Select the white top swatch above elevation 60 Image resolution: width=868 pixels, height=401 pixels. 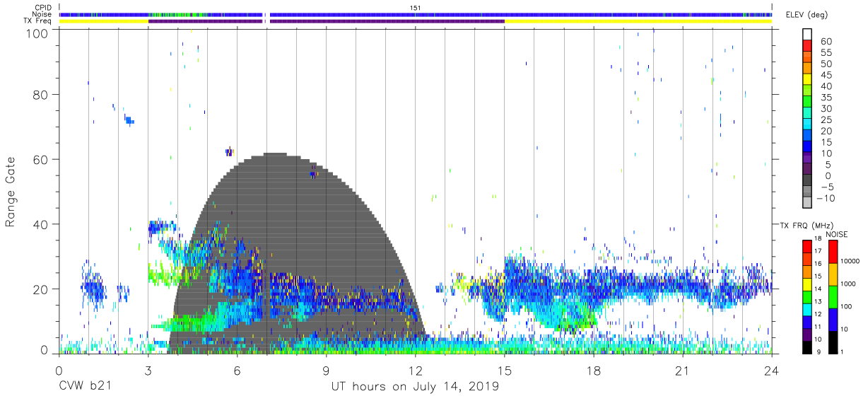coord(807,35)
